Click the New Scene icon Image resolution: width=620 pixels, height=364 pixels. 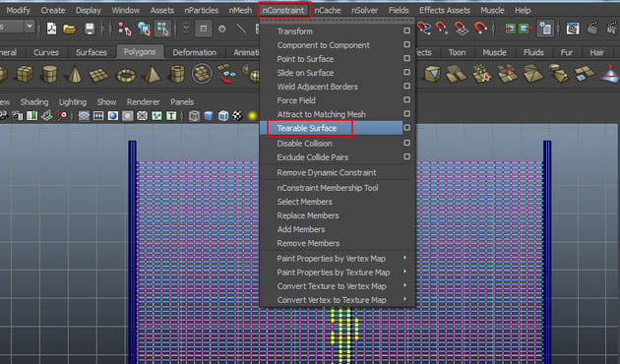click(x=51, y=29)
